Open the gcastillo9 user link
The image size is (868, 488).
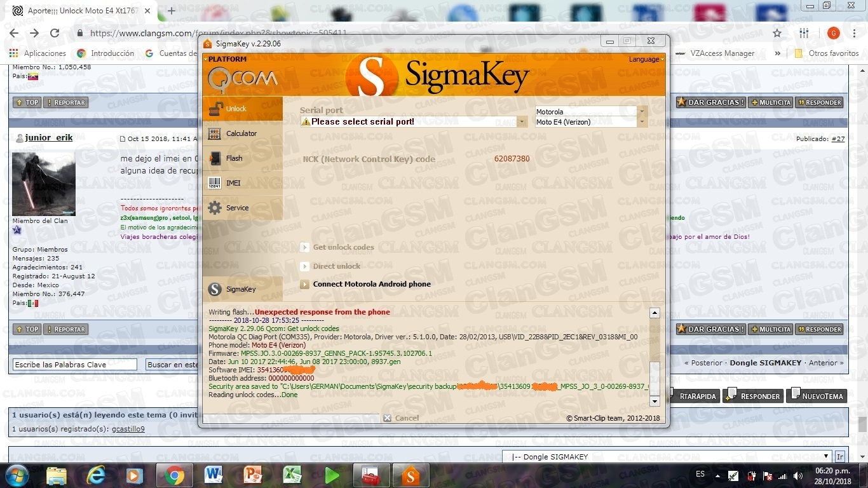tap(128, 429)
